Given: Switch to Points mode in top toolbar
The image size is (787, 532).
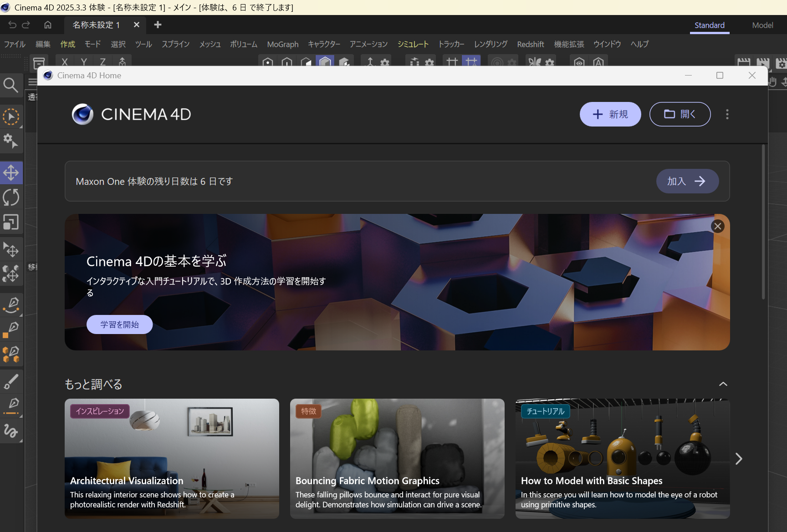Looking at the screenshot, I should point(268,61).
